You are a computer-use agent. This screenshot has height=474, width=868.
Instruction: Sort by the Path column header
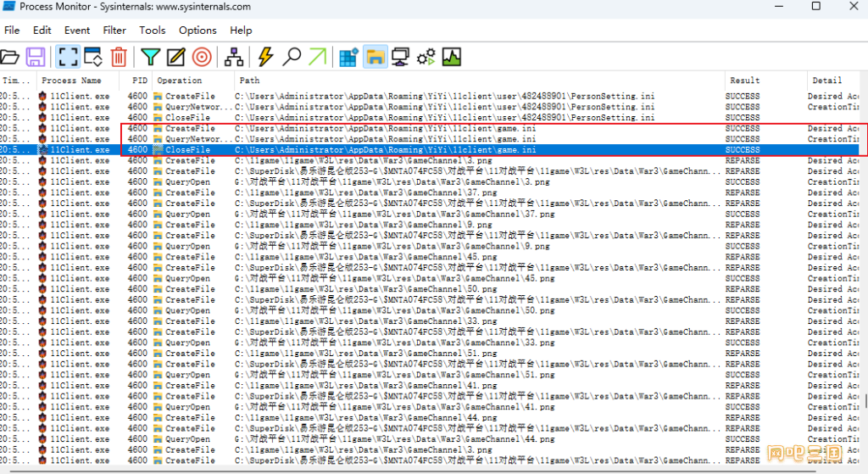pos(480,81)
